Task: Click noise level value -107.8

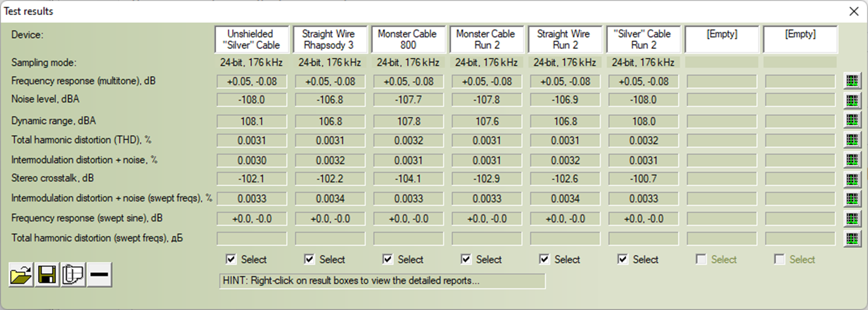Action: tap(486, 101)
